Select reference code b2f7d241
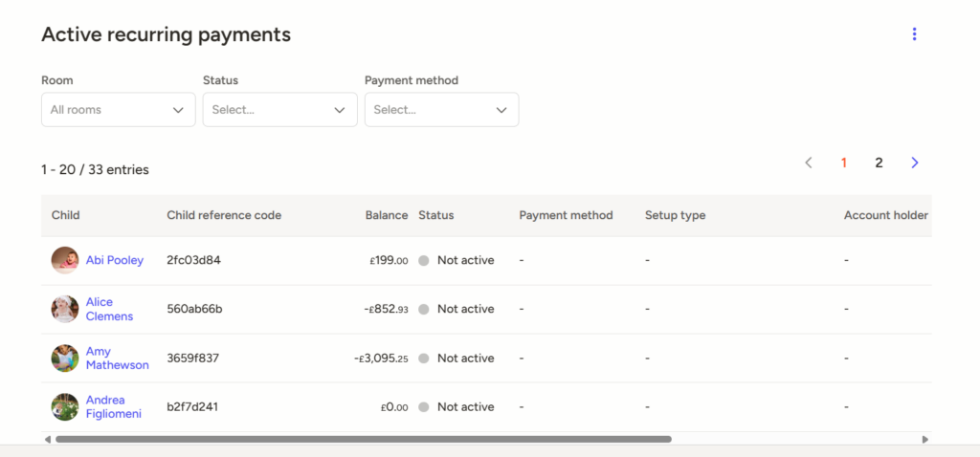The image size is (980, 457). [x=192, y=407]
